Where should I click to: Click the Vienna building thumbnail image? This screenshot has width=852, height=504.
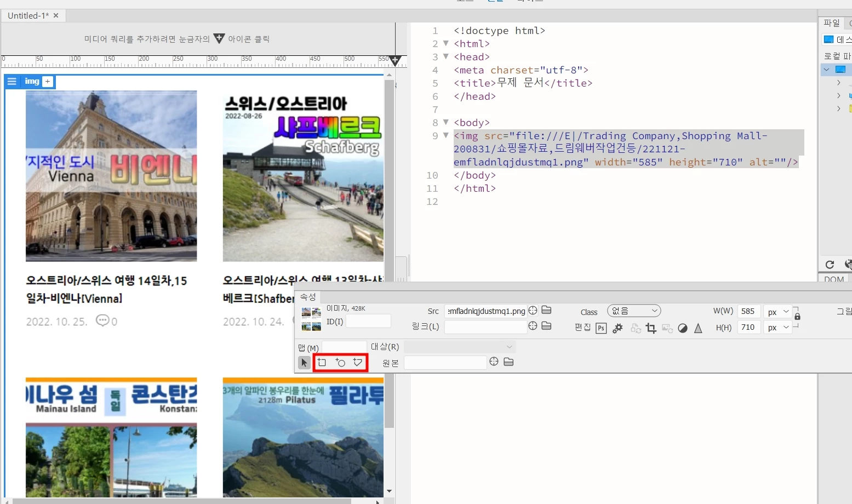pyautogui.click(x=111, y=176)
